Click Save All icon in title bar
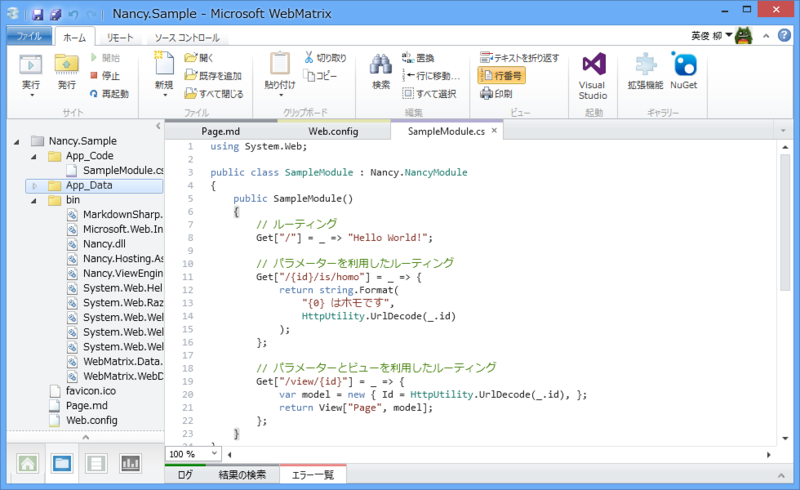The width and height of the screenshot is (800, 490). tap(55, 14)
